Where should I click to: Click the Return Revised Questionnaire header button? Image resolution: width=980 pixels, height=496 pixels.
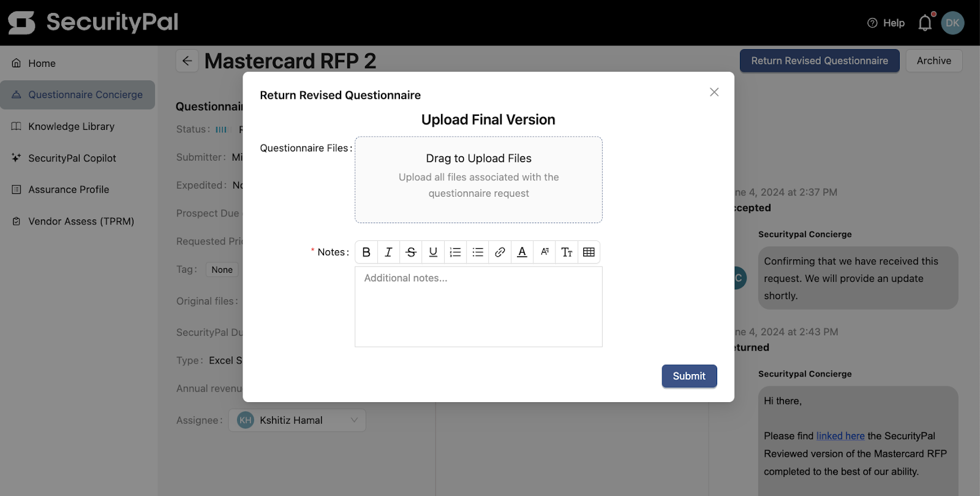[820, 61]
